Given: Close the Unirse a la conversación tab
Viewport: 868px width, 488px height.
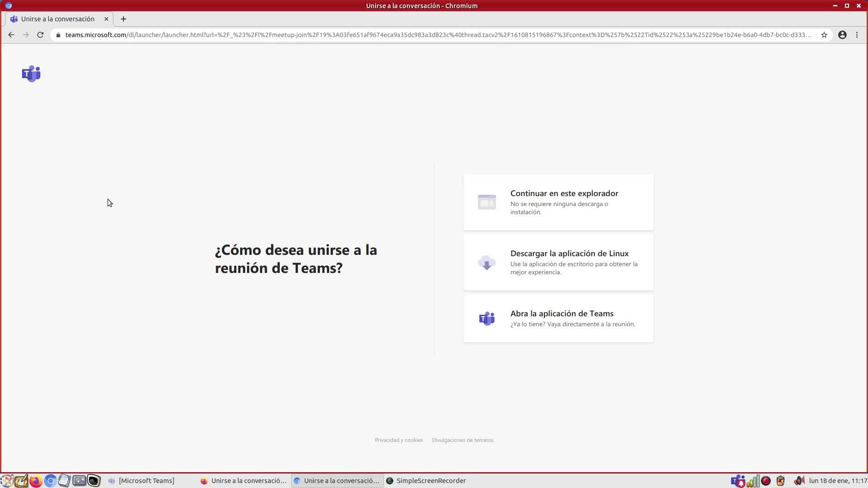Looking at the screenshot, I should pyautogui.click(x=106, y=19).
